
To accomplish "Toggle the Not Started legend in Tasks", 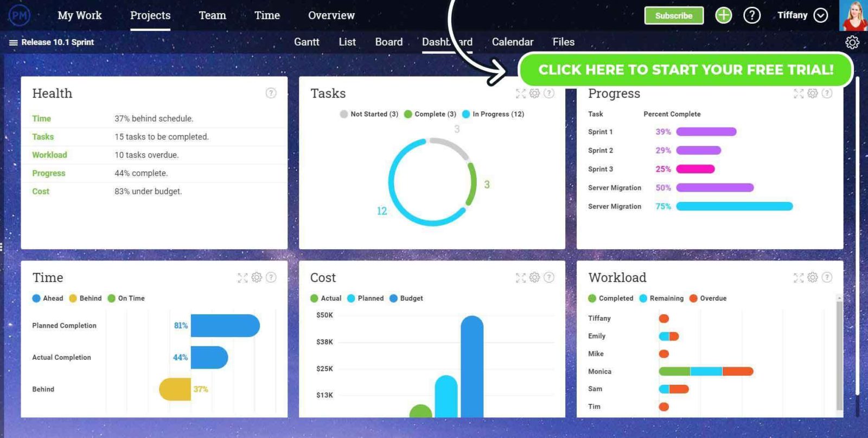I will (x=369, y=114).
